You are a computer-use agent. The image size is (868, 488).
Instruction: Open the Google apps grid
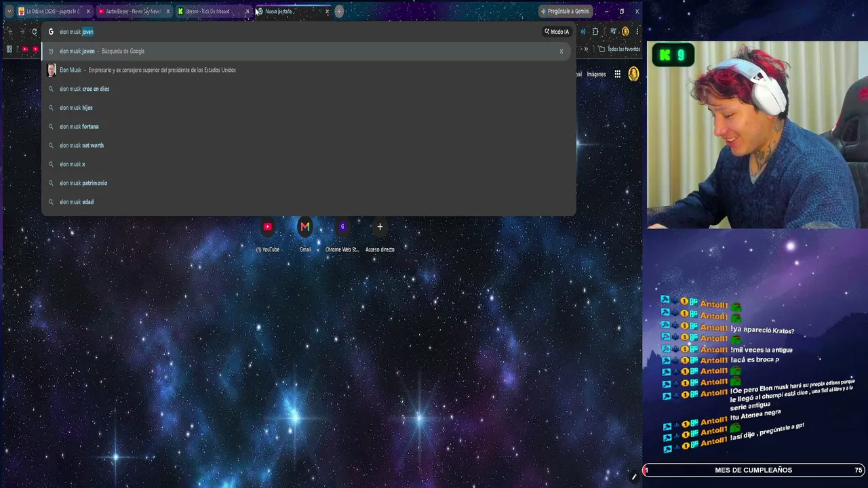[x=618, y=74]
